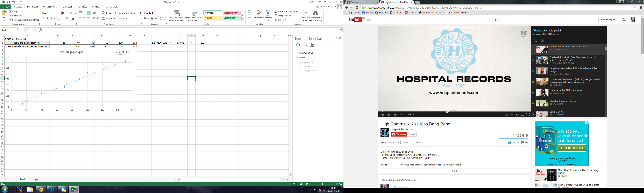Enter fullscreen in YouTube player
The image size is (644, 193).
coord(528,115)
